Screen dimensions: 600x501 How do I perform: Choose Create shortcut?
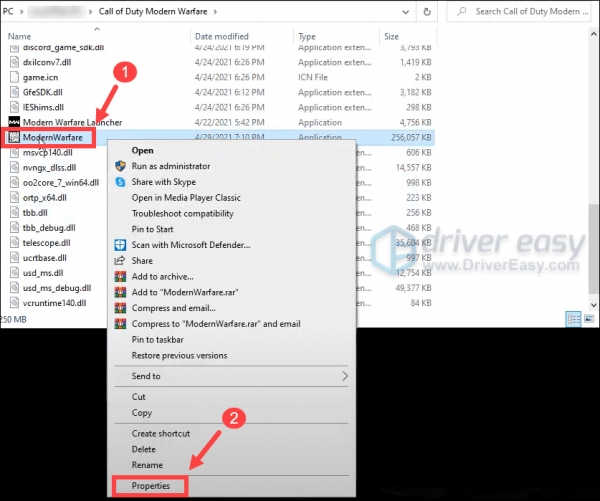click(161, 434)
